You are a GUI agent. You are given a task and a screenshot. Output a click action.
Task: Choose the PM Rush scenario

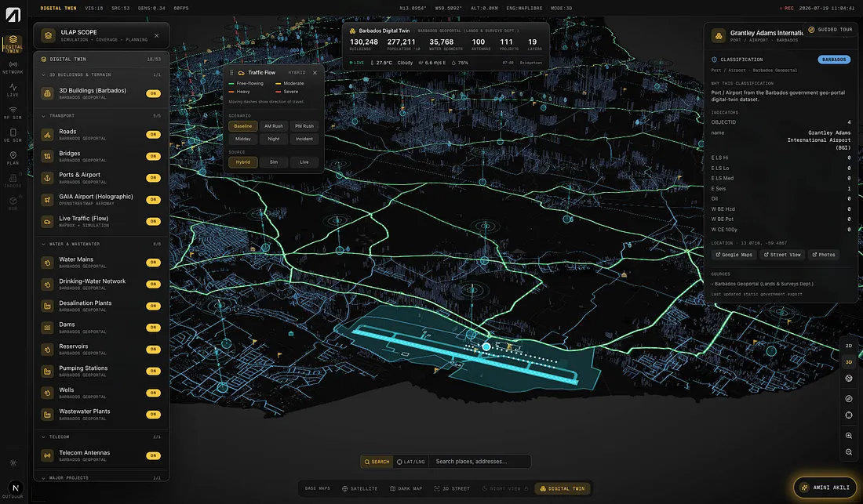pyautogui.click(x=304, y=126)
